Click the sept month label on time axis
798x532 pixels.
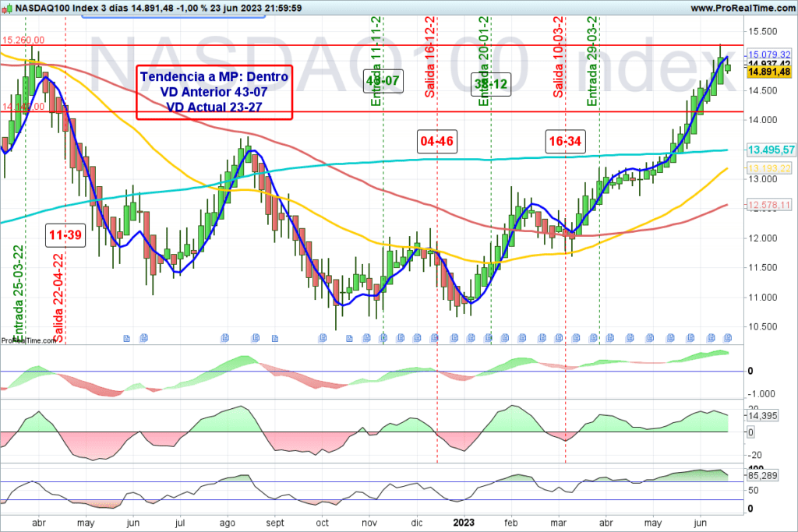point(275,523)
